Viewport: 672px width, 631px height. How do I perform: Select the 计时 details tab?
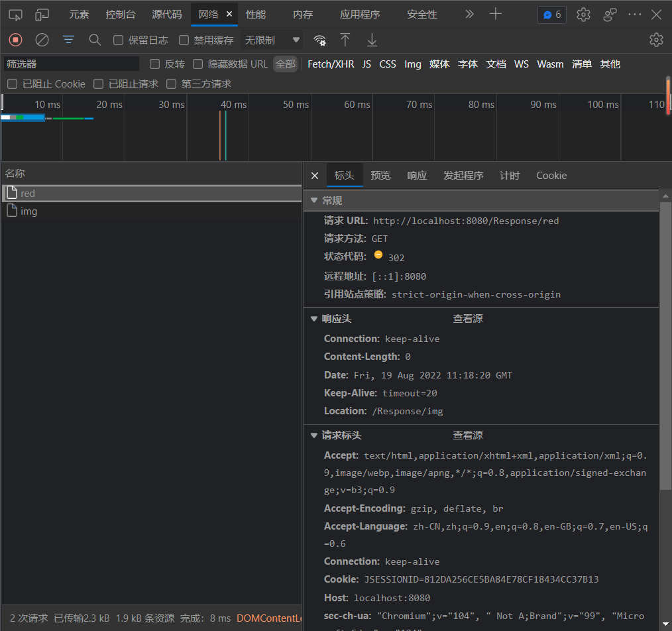(x=510, y=176)
